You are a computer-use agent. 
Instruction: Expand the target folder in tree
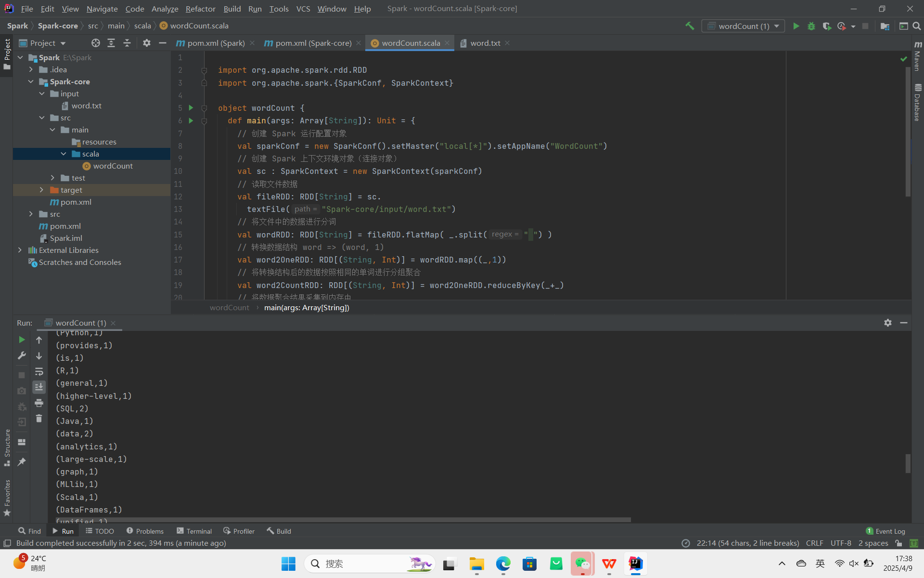[x=42, y=190]
